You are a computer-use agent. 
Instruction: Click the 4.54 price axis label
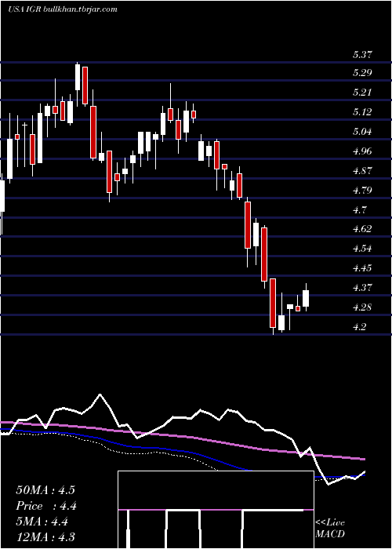[x=362, y=249]
